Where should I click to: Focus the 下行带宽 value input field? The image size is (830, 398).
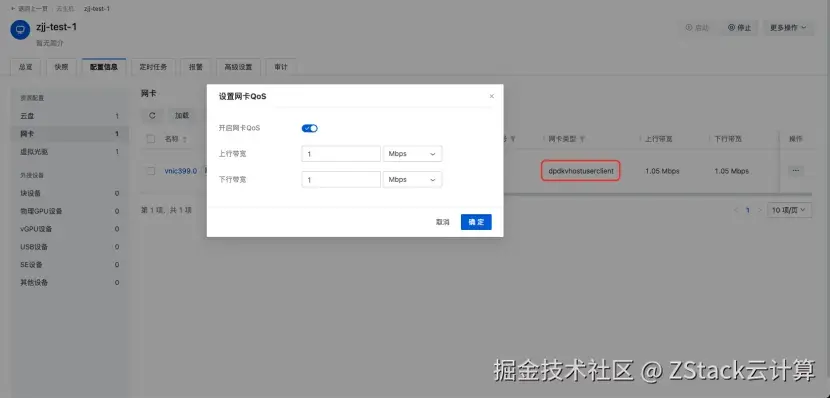[341, 179]
